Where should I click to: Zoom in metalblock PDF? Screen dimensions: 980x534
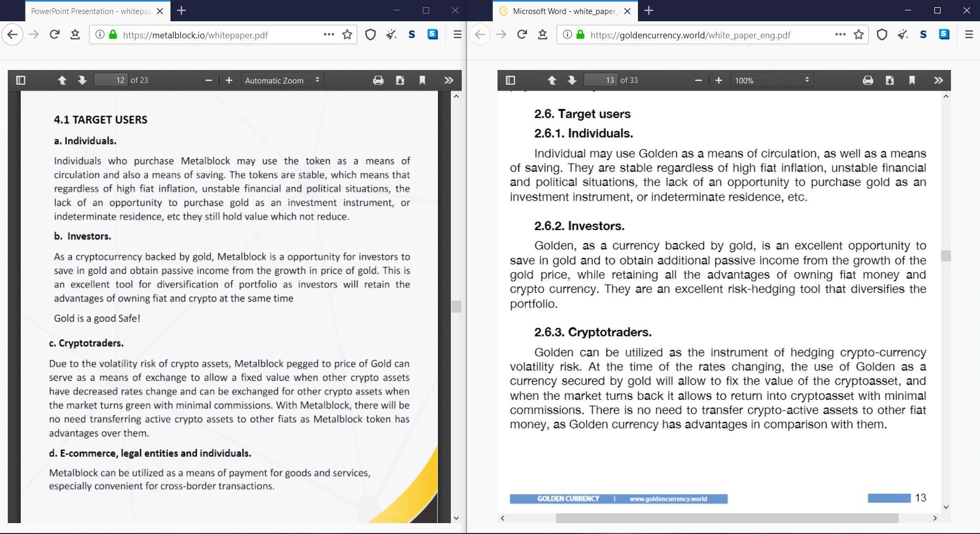pyautogui.click(x=229, y=80)
